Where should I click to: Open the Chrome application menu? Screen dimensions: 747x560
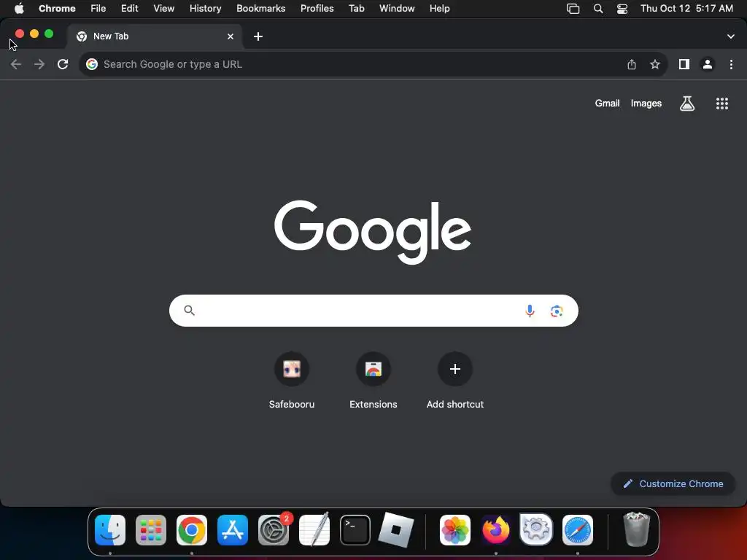(x=57, y=9)
